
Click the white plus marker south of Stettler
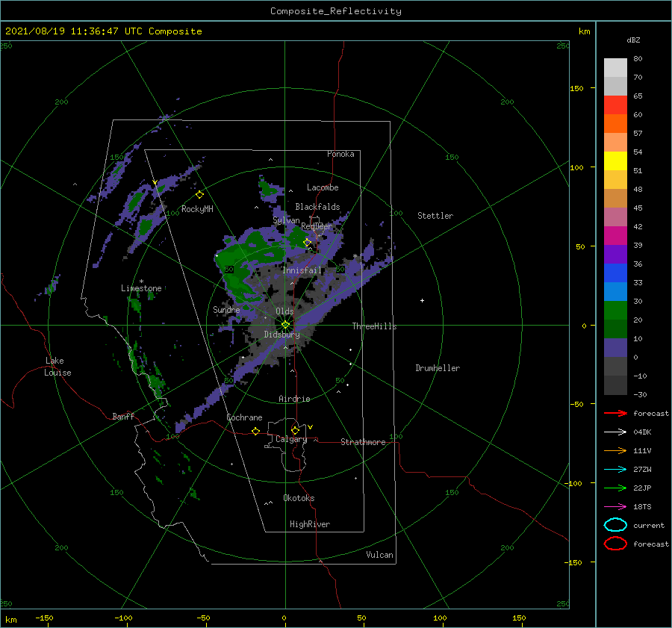422,300
